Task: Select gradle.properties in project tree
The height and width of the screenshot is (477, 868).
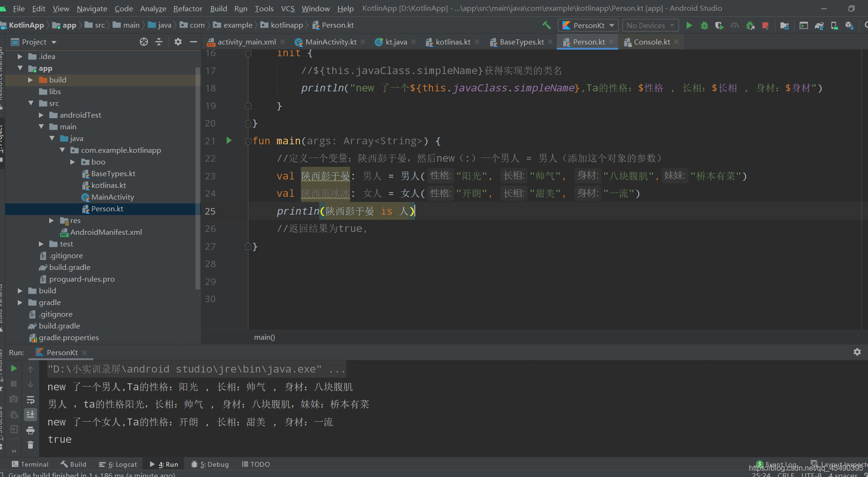Action: (x=68, y=337)
